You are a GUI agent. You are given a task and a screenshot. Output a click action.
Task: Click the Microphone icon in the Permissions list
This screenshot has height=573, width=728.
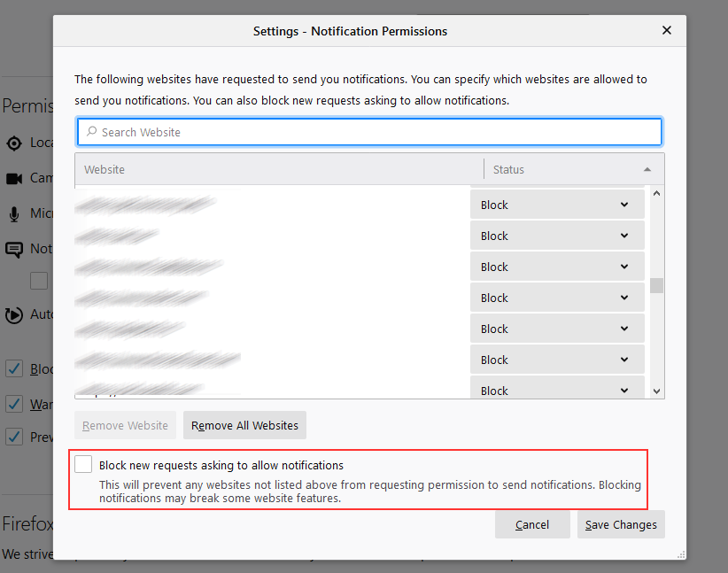(x=14, y=213)
